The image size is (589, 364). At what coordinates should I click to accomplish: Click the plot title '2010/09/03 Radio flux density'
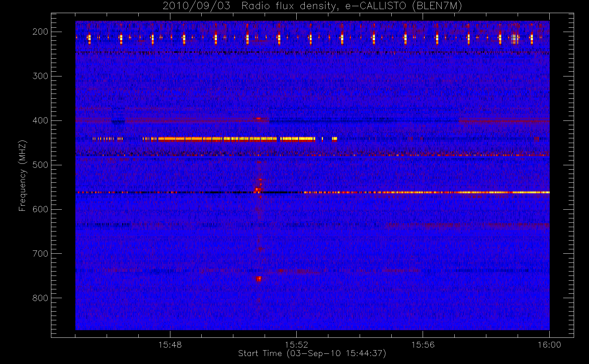312,6
